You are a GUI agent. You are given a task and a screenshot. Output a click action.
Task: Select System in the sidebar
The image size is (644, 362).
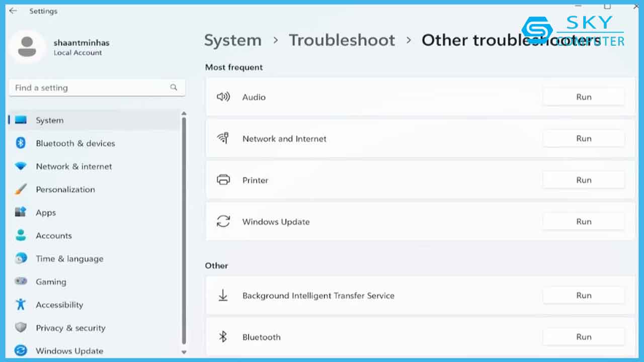pos(94,120)
